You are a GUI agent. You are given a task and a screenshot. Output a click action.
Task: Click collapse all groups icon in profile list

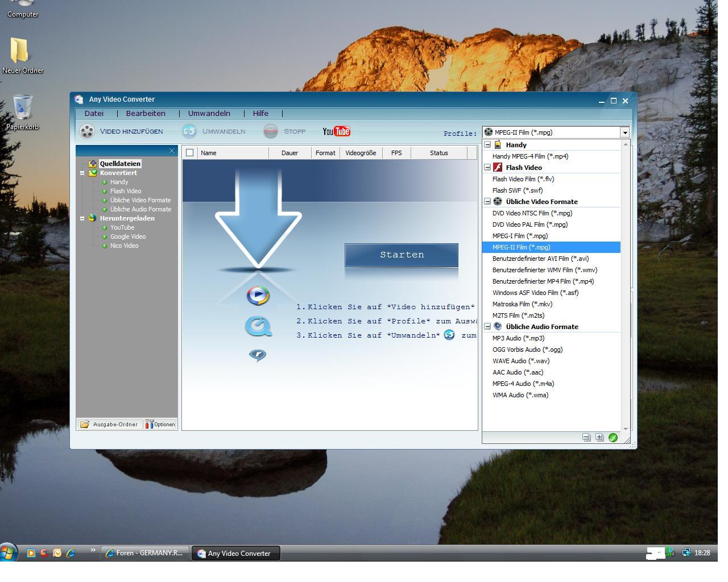pyautogui.click(x=586, y=437)
